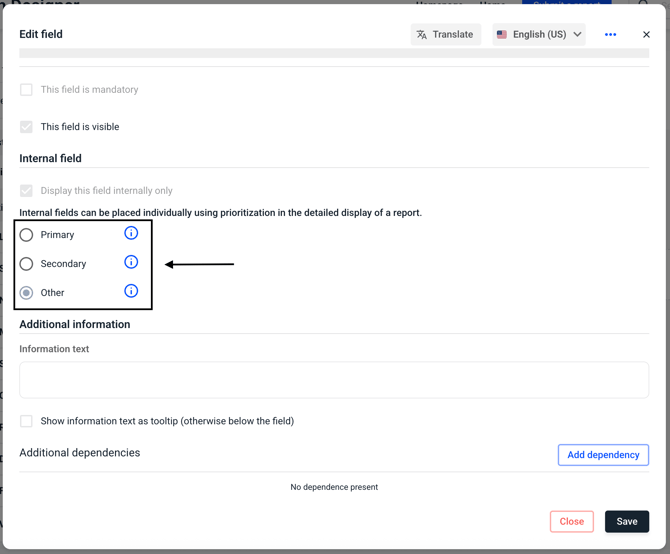This screenshot has width=670, height=554.
Task: Select the Secondary radio option
Action: click(x=27, y=264)
